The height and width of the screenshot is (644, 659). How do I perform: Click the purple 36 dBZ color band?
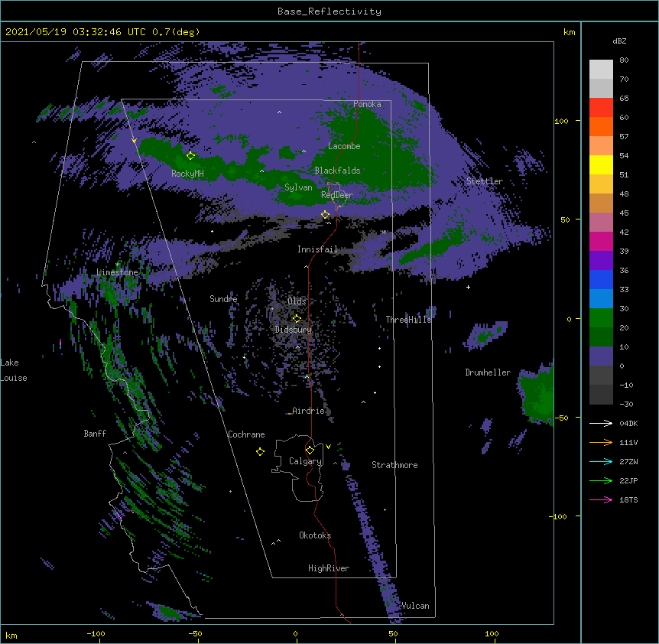point(601,261)
